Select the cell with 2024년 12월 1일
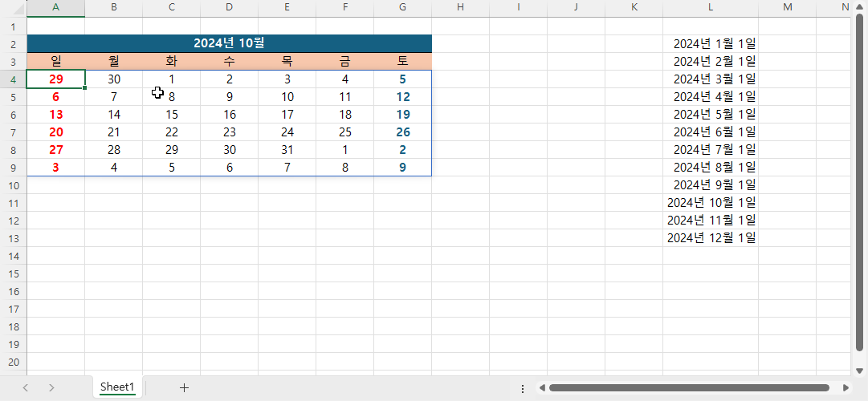Screen dimensions: 868x401 tap(711, 238)
